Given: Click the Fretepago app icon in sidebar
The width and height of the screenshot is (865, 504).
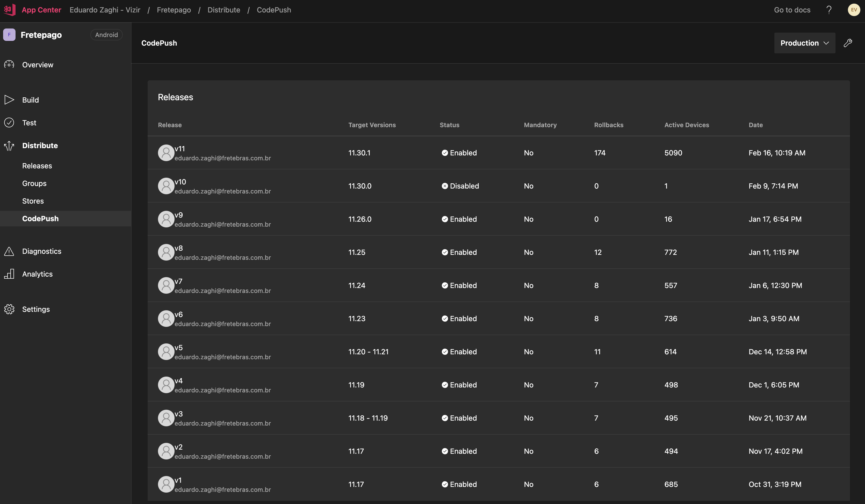Looking at the screenshot, I should click(x=9, y=35).
